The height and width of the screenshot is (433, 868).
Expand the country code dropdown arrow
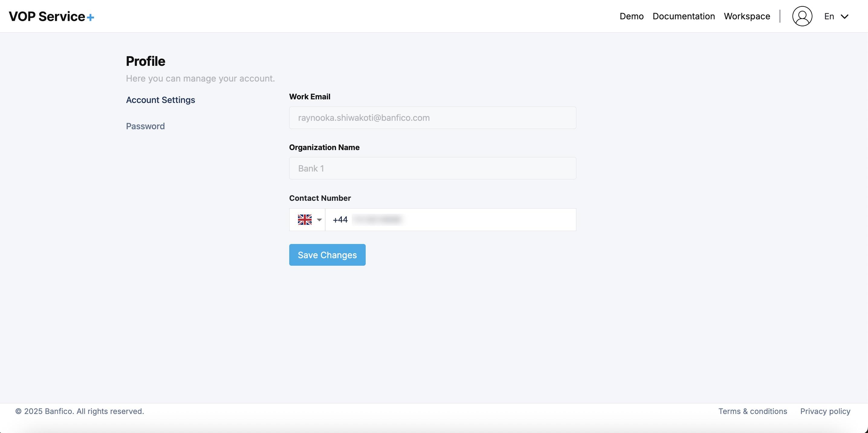[319, 220]
